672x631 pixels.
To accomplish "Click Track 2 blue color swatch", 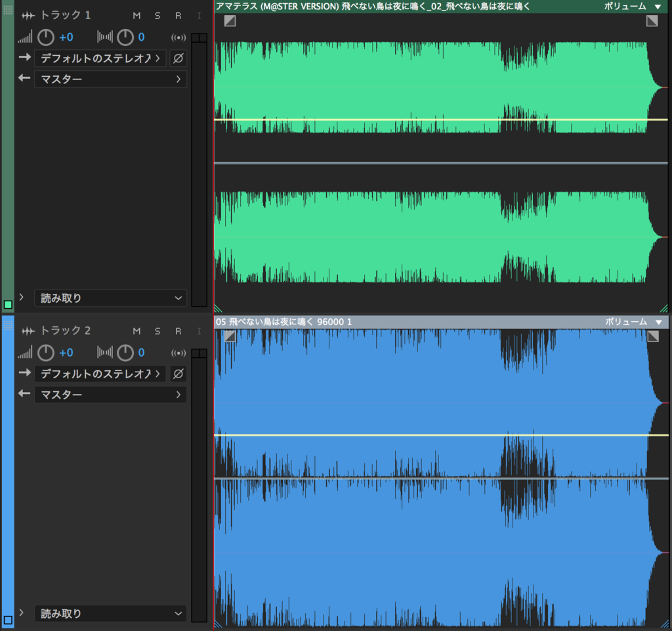I will (x=8, y=620).
